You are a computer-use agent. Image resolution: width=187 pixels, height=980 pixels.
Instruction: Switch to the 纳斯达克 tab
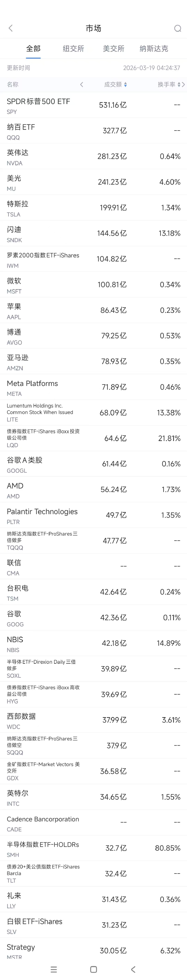(x=154, y=49)
